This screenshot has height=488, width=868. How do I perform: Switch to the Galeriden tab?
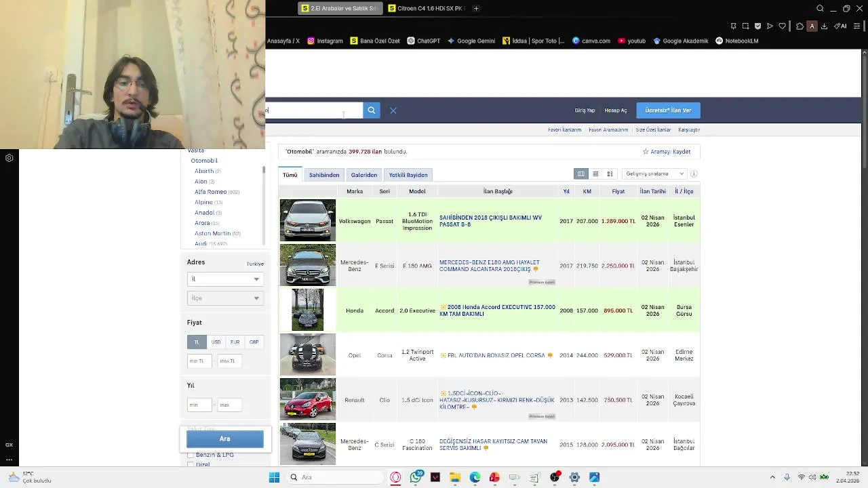click(364, 175)
